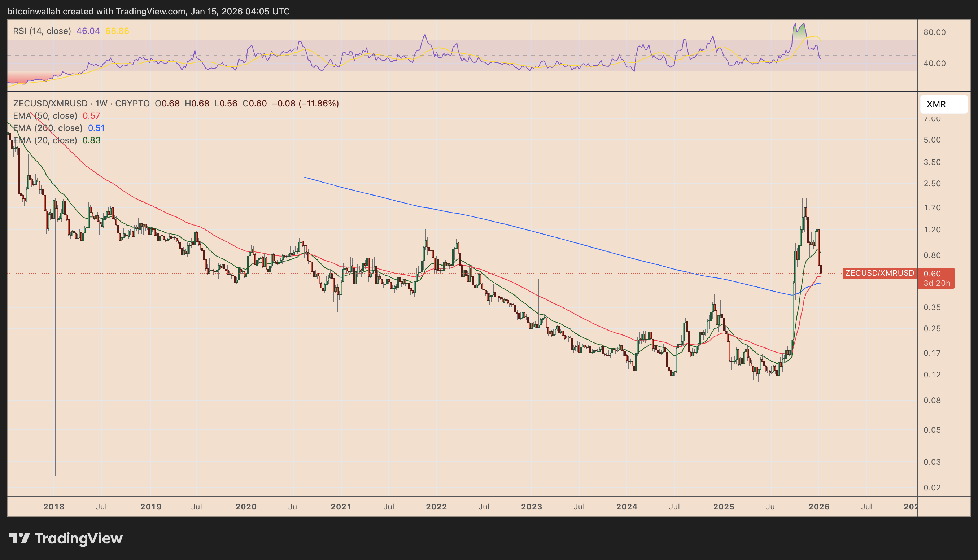Click the 2022 label on time axis
The height and width of the screenshot is (560, 978).
[436, 507]
